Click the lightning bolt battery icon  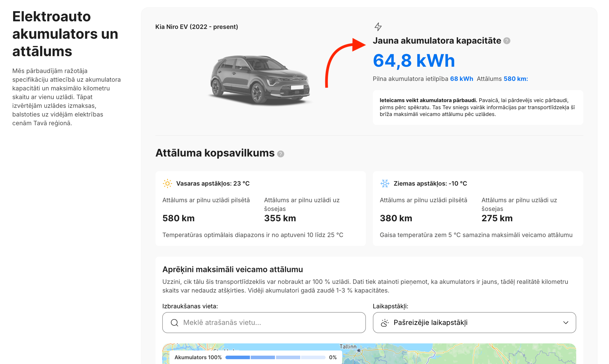point(378,27)
